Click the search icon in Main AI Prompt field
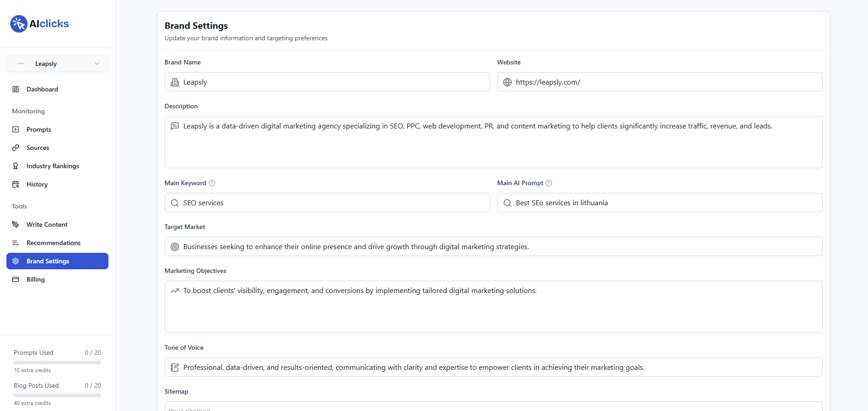Viewport: 868px width, 411px height. pyautogui.click(x=507, y=203)
